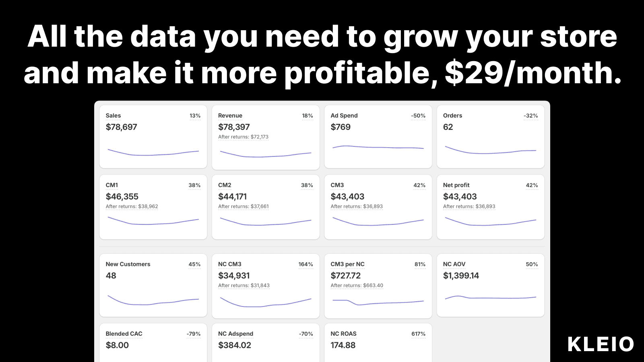The height and width of the screenshot is (362, 644).
Task: Open the Sales metric card
Action: pyautogui.click(x=153, y=137)
